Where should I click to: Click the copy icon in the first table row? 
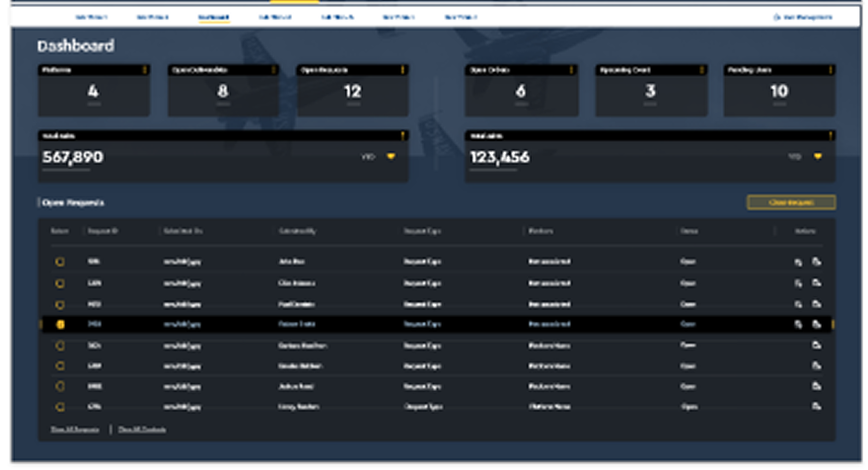(x=798, y=262)
